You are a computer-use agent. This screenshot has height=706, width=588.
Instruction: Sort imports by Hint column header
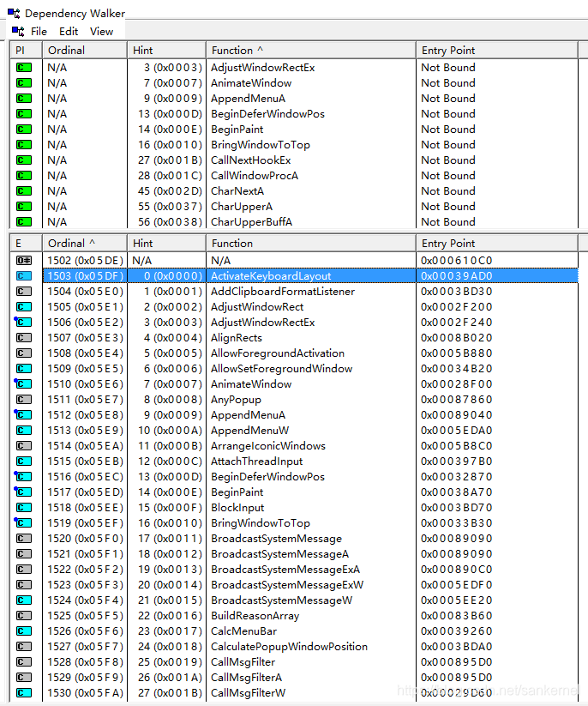(166, 50)
